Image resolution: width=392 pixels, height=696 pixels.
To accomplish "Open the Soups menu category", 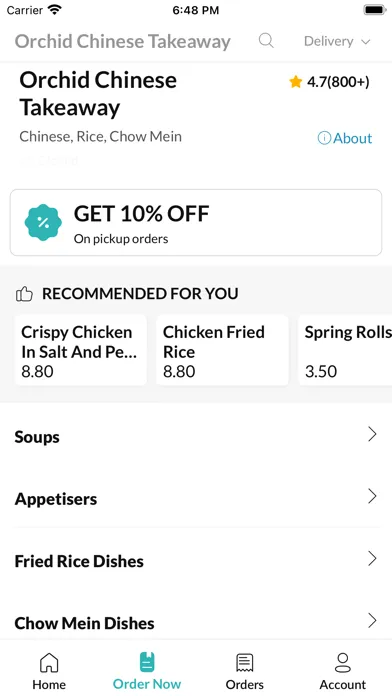I will coord(196,435).
